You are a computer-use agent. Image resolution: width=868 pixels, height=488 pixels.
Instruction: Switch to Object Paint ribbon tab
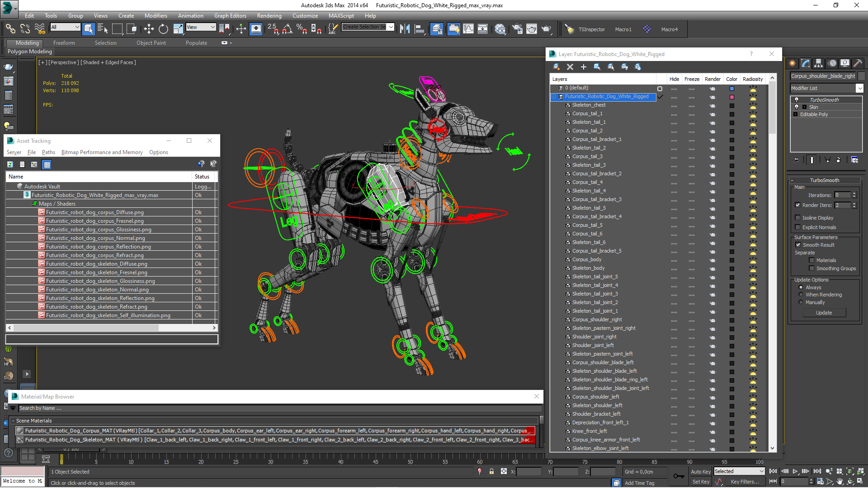point(151,43)
